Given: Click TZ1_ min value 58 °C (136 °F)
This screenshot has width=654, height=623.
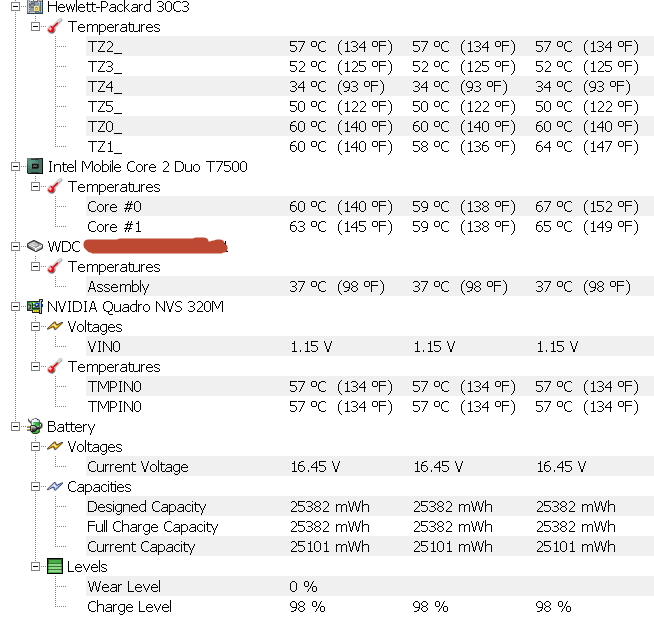Looking at the screenshot, I should [464, 147].
